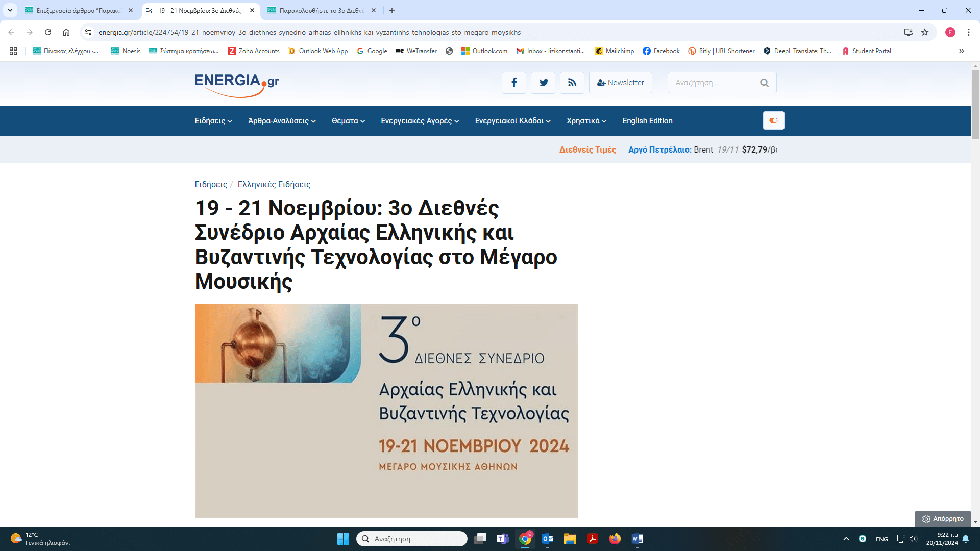Click the page vertical scrollbar thumb

point(975,105)
